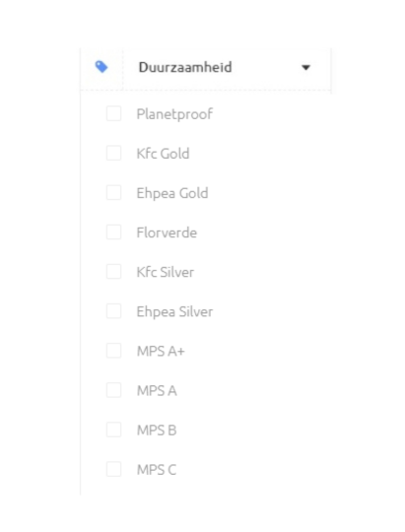The width and height of the screenshot is (405, 532).
Task: Enable the Kfc Gold checkbox
Action: click(113, 153)
